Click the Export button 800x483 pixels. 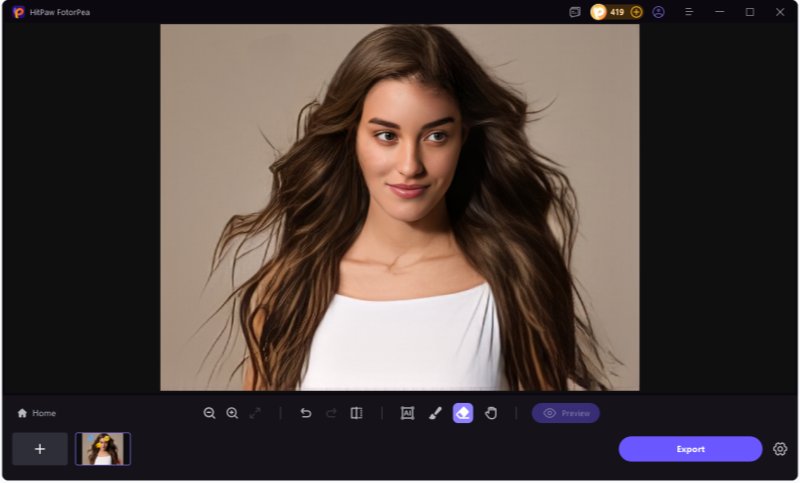690,449
